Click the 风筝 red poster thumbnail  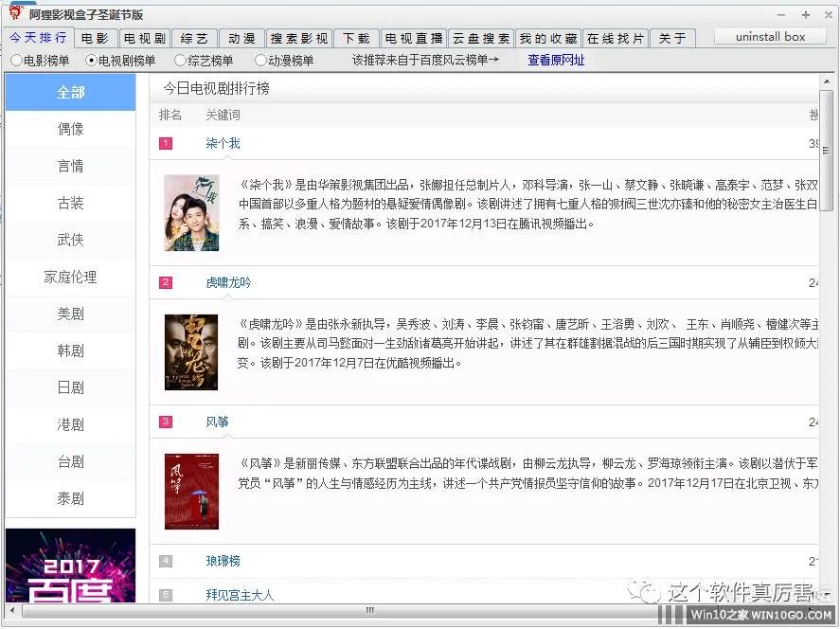click(x=192, y=492)
